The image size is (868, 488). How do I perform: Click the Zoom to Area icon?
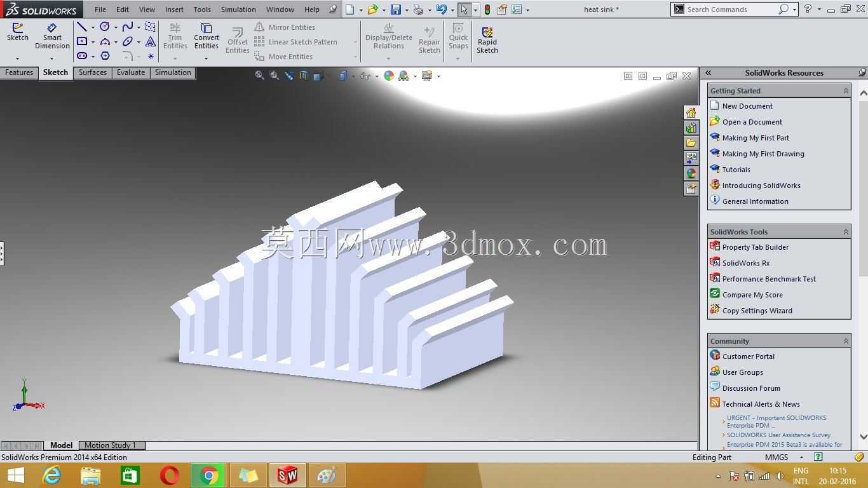[274, 76]
